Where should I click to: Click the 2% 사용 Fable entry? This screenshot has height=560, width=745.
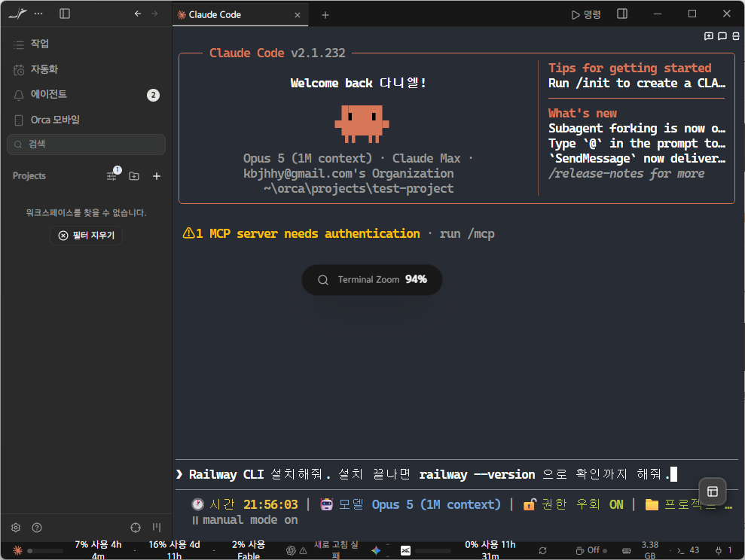click(x=249, y=550)
